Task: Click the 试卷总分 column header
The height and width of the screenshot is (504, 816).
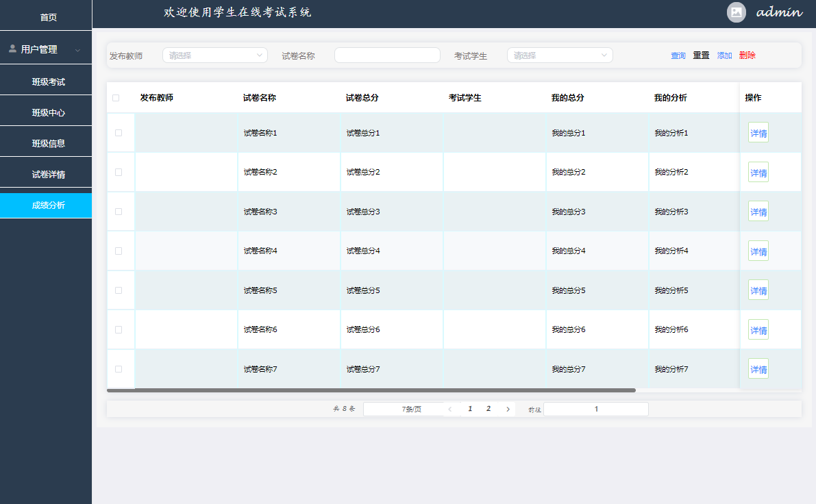Action: pos(362,98)
